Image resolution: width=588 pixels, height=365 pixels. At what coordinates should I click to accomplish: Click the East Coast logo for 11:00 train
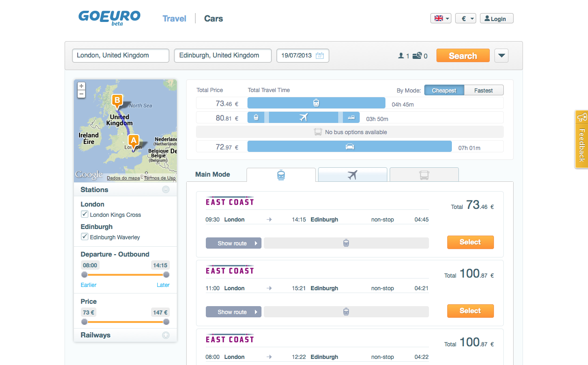tap(230, 270)
